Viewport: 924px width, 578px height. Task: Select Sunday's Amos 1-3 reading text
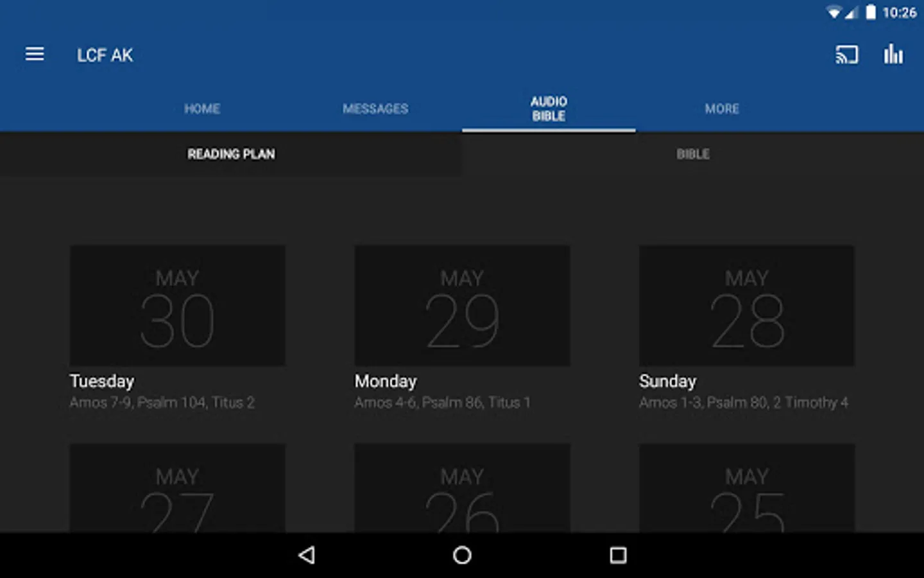tap(744, 403)
